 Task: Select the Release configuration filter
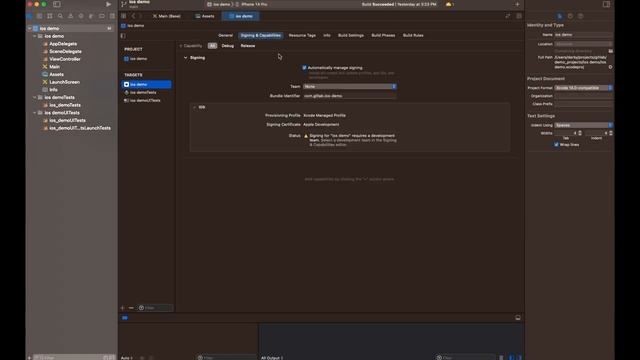tap(248, 46)
